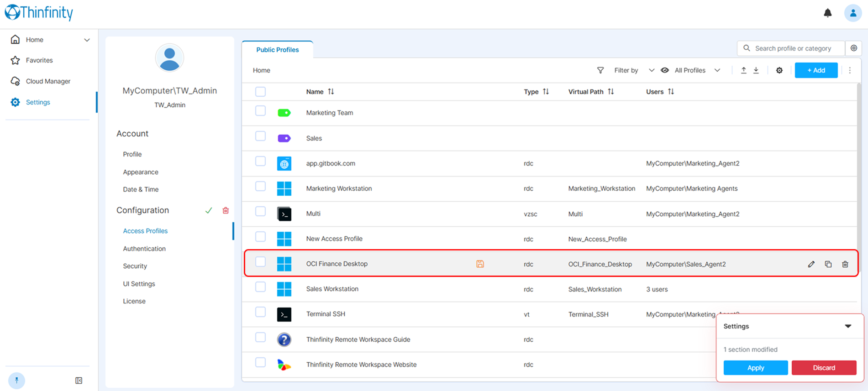868x391 pixels.
Task: Click the Apply button
Action: click(756, 368)
